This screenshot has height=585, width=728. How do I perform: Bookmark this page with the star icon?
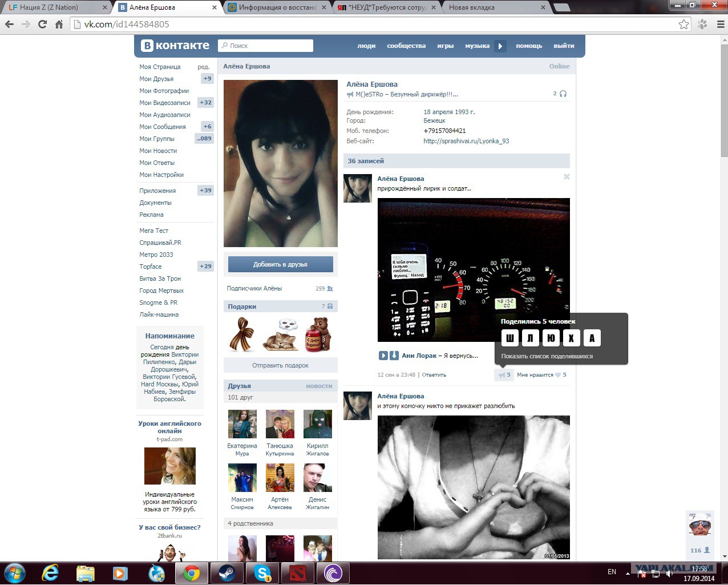[683, 25]
